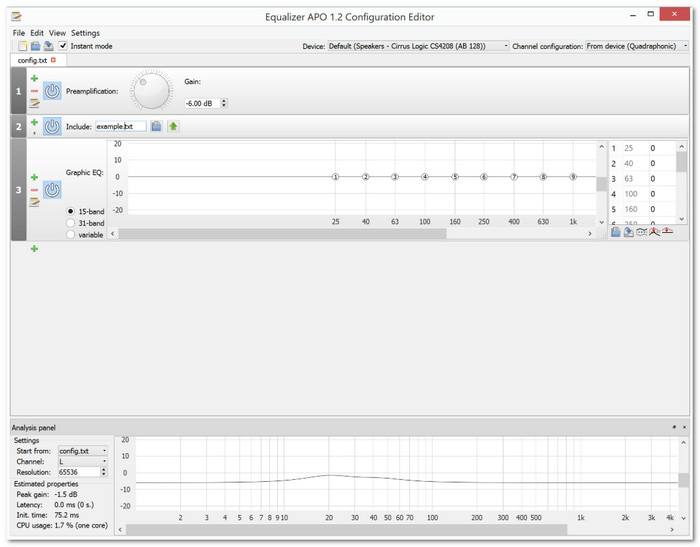The width and height of the screenshot is (700, 547).
Task: Select the 31-band radio option
Action: 71,223
